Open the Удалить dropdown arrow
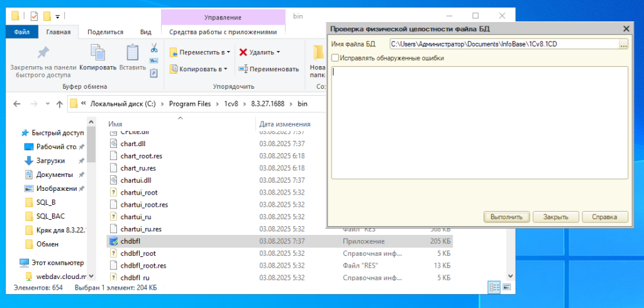 pos(278,52)
